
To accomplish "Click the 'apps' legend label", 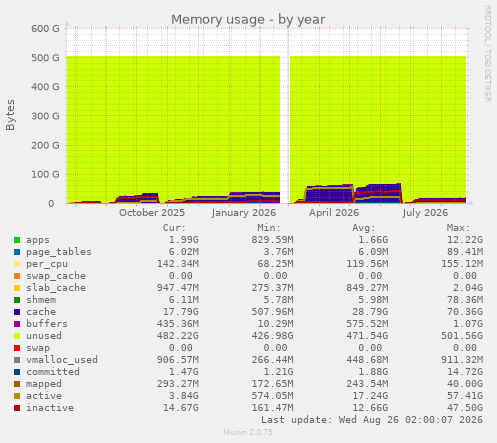I will point(38,240).
